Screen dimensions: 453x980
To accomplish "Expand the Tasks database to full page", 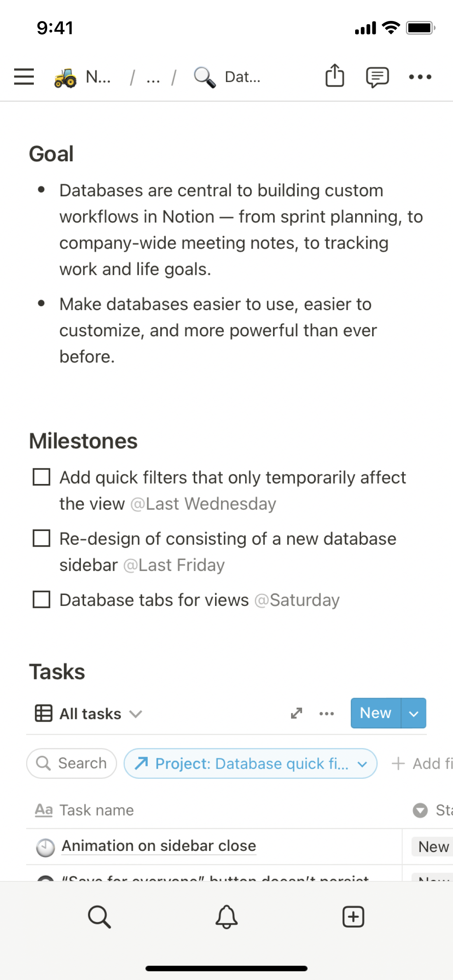I will 296,713.
